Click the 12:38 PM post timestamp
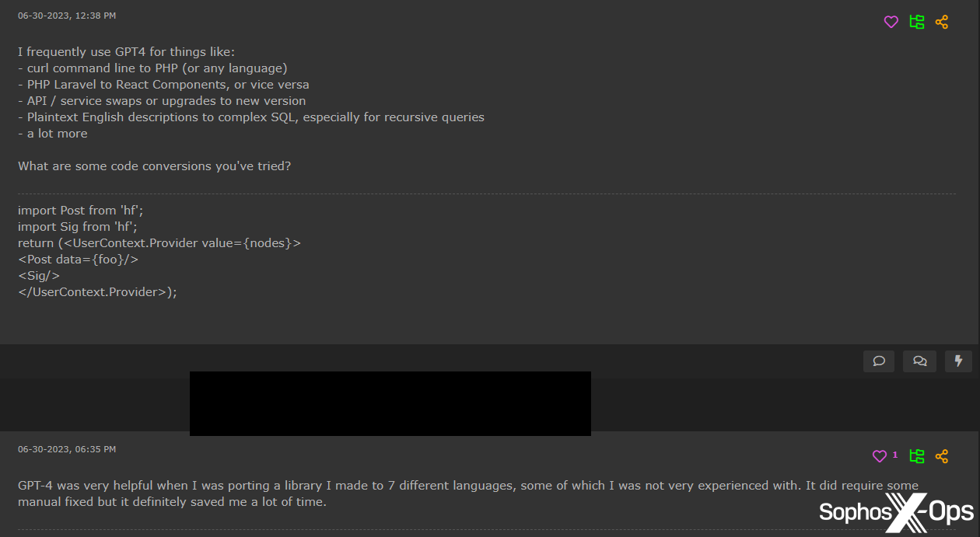This screenshot has width=980, height=537. tap(67, 16)
